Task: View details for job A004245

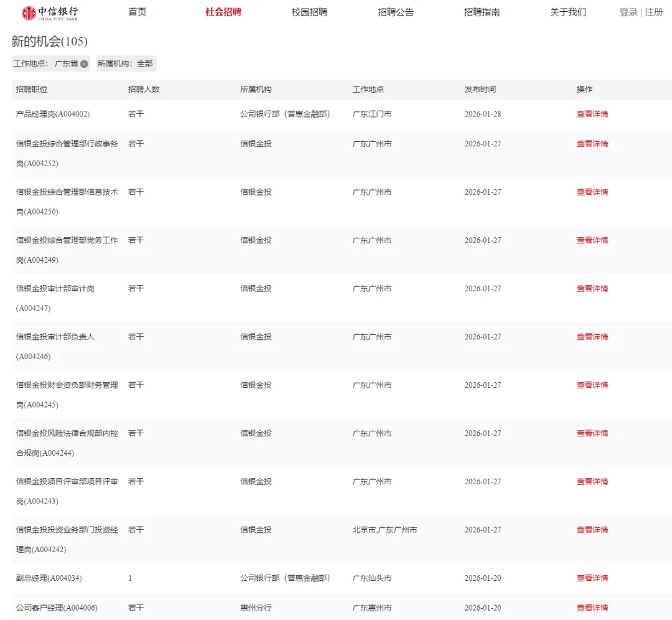Action: (592, 385)
